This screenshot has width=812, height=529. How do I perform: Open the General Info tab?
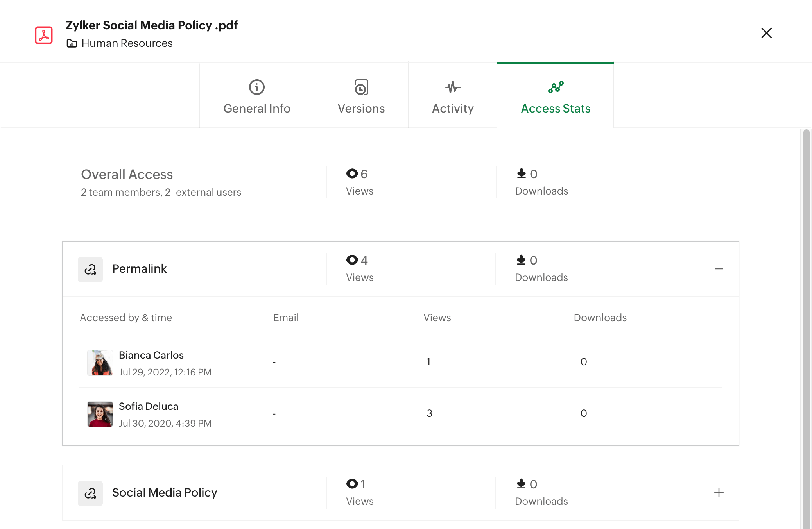coord(256,95)
